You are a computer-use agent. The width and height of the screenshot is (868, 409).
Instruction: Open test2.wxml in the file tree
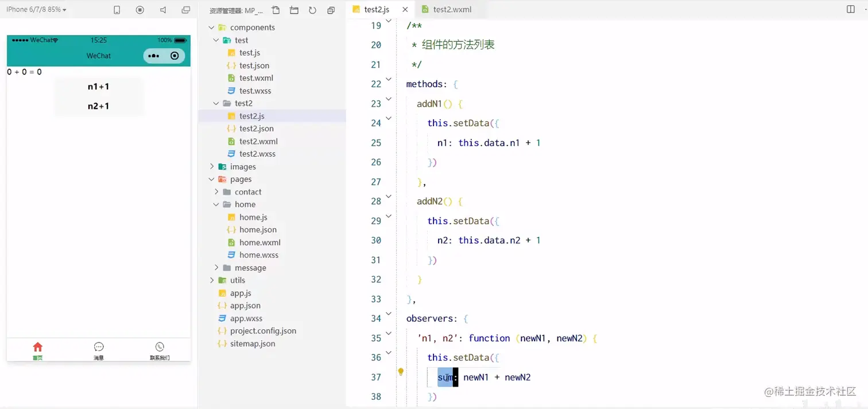[258, 141]
